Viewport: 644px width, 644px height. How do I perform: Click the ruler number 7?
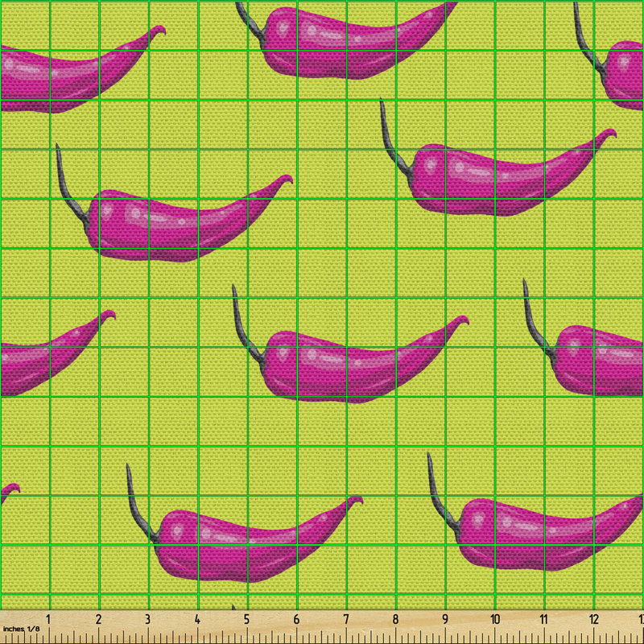coord(346,619)
